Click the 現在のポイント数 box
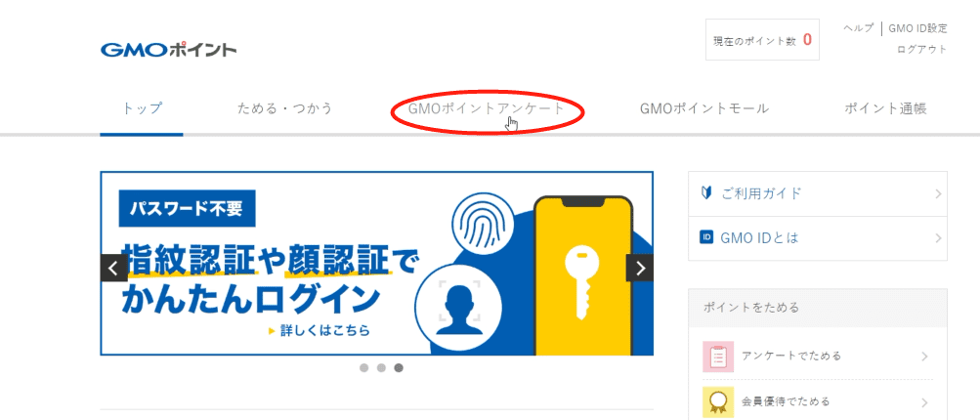 tap(762, 39)
